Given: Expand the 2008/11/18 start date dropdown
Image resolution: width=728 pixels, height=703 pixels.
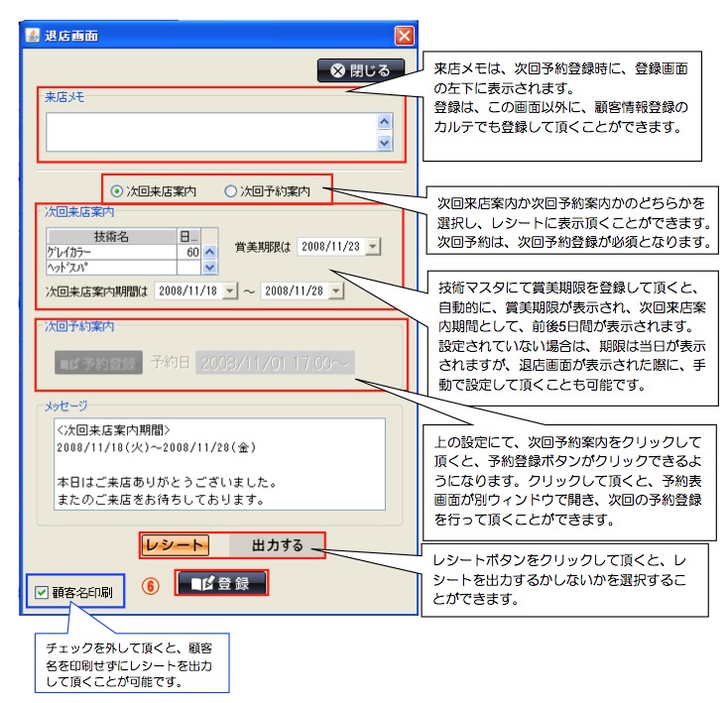Looking at the screenshot, I should 231,291.
